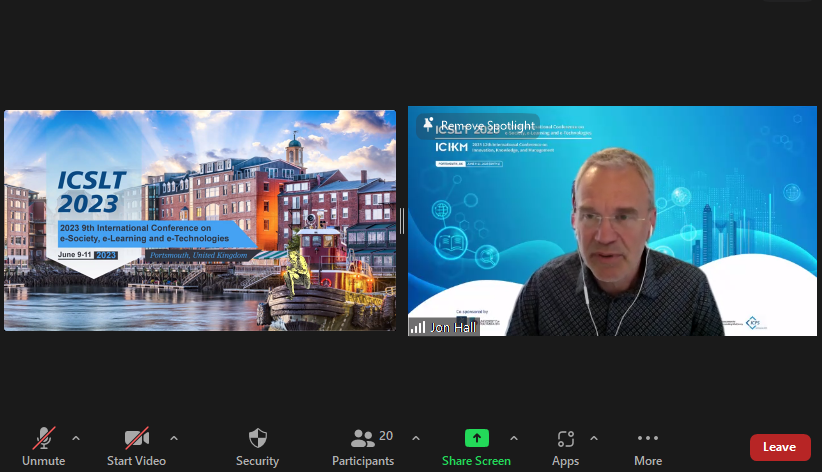
Task: Click the Jon Hall name label
Action: (453, 328)
